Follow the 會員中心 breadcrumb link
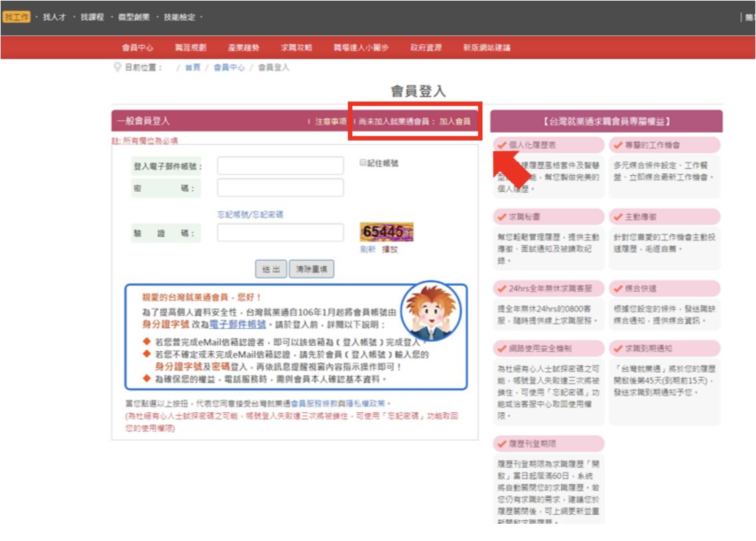The image size is (756, 541). coord(229,68)
